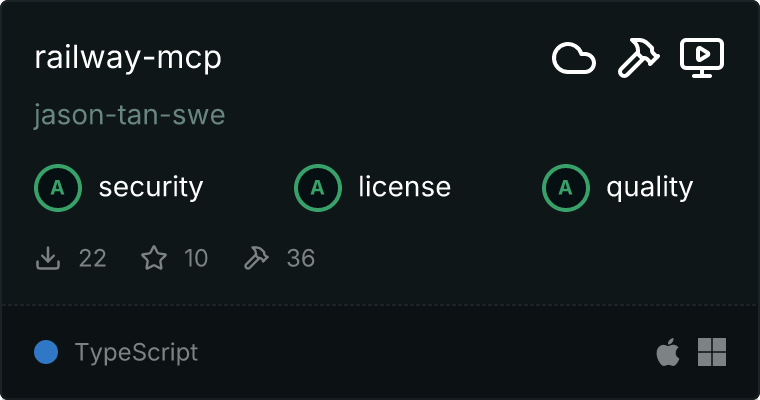Click the blue TypeScript color dot
The width and height of the screenshot is (760, 400).
46,352
